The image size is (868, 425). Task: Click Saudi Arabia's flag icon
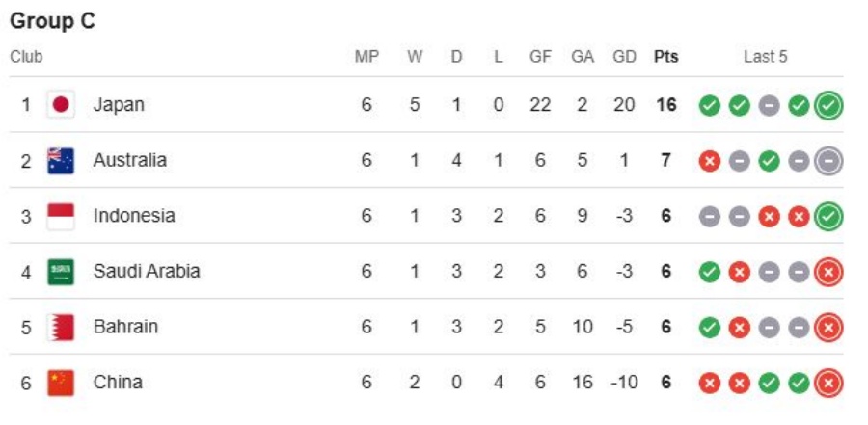coord(61,272)
